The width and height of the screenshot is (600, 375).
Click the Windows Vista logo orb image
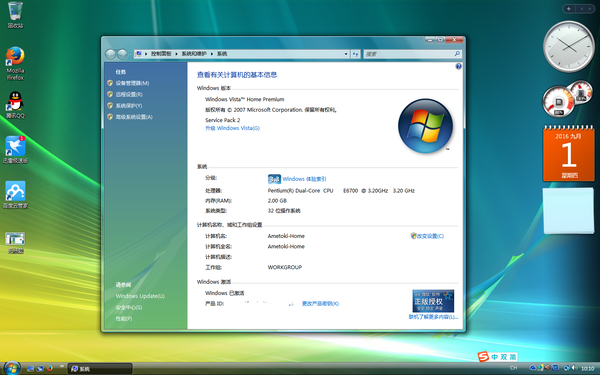point(426,126)
